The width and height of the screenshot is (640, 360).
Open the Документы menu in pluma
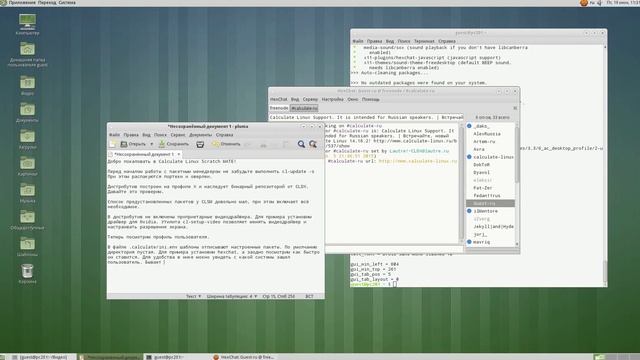[x=200, y=135]
